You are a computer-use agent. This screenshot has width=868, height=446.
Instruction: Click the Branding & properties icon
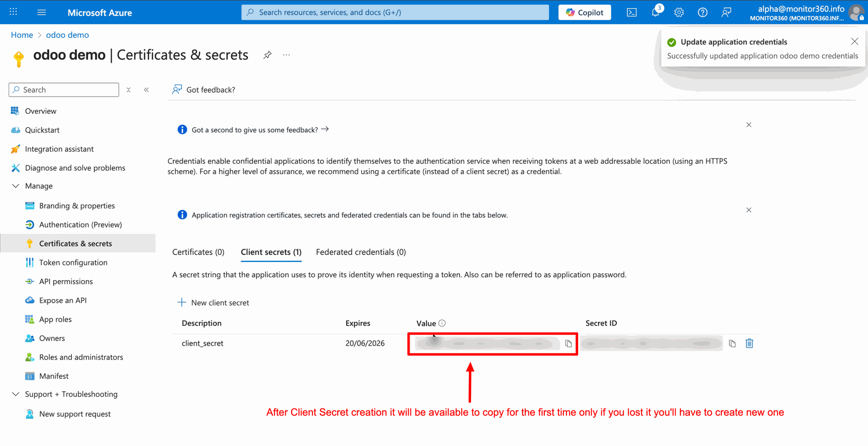pyautogui.click(x=30, y=206)
